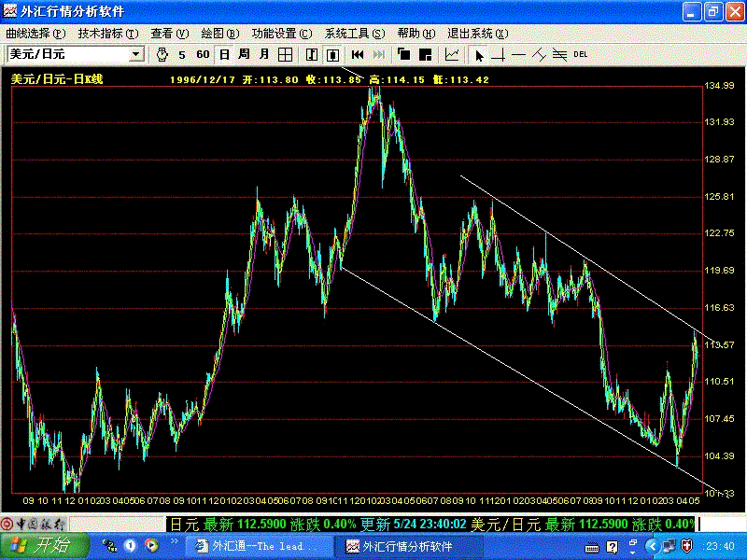Switch to the weekly (周) chart period
Screen dimensions: 747x560
244,54
